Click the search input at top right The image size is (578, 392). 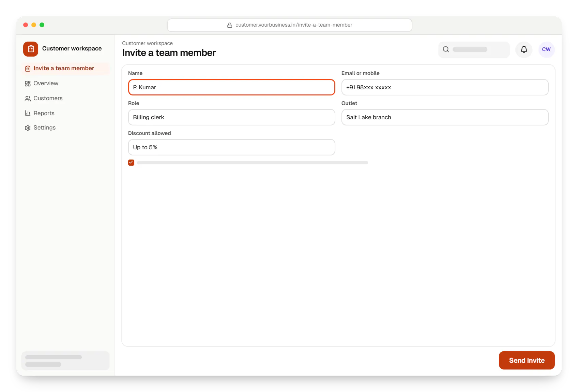(474, 49)
